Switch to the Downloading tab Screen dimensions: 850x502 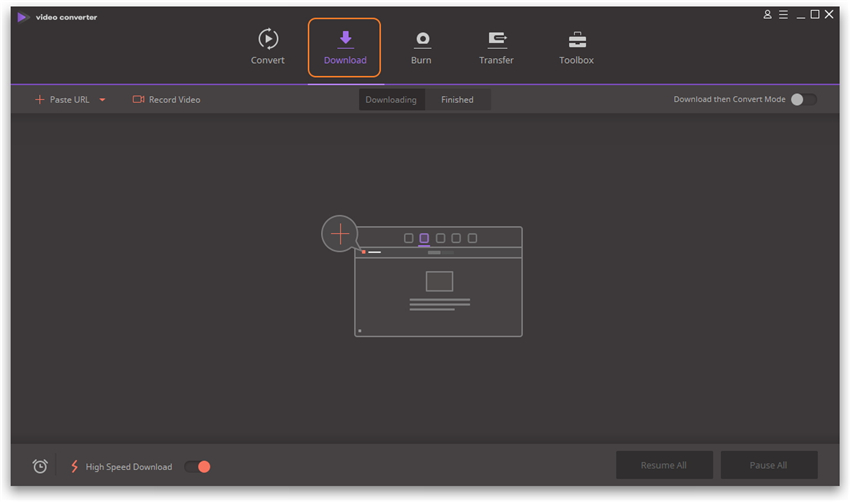click(x=391, y=100)
